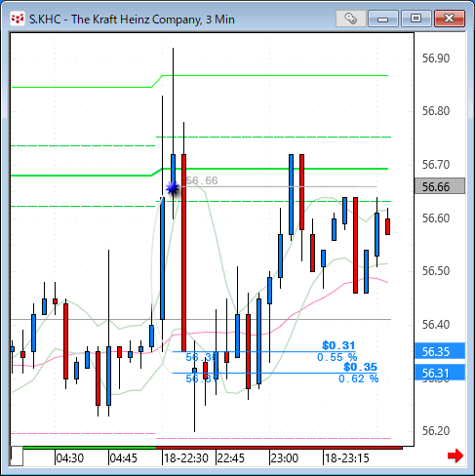Click the white box at time axis start

pyautogui.click(x=17, y=456)
